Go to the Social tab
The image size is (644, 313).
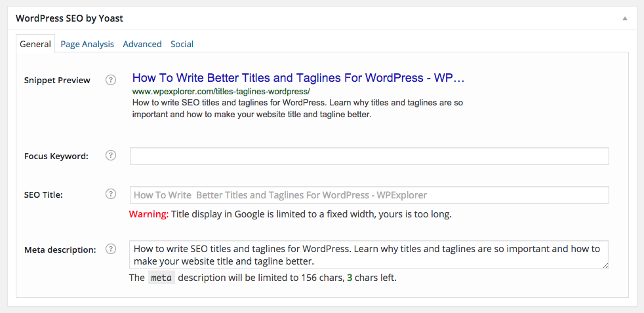tap(182, 44)
